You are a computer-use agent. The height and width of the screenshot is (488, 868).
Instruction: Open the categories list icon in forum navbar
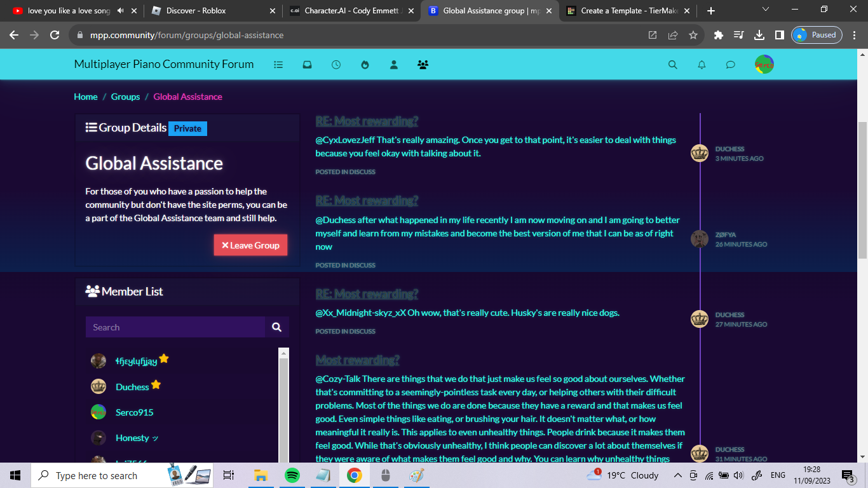coord(278,64)
